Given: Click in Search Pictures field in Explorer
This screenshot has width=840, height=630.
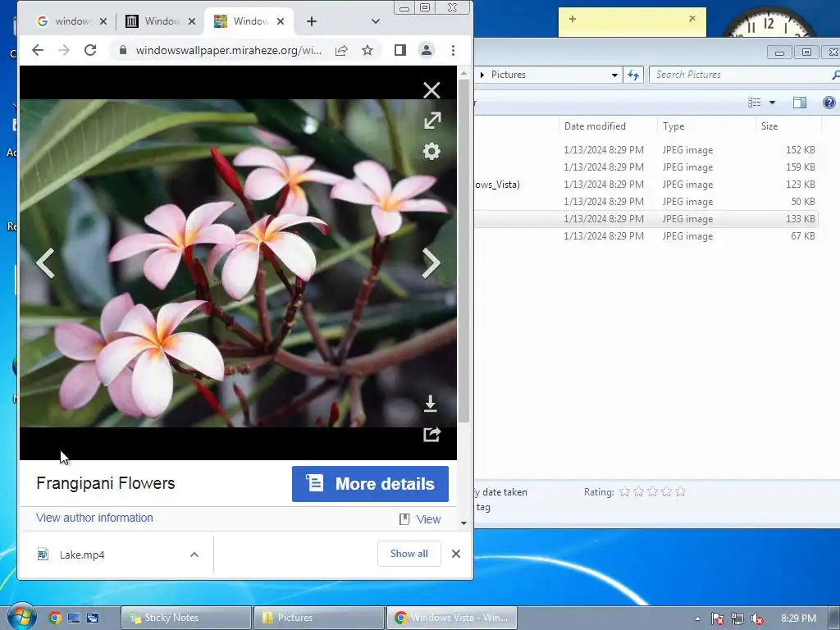Looking at the screenshot, I should pyautogui.click(x=742, y=75).
